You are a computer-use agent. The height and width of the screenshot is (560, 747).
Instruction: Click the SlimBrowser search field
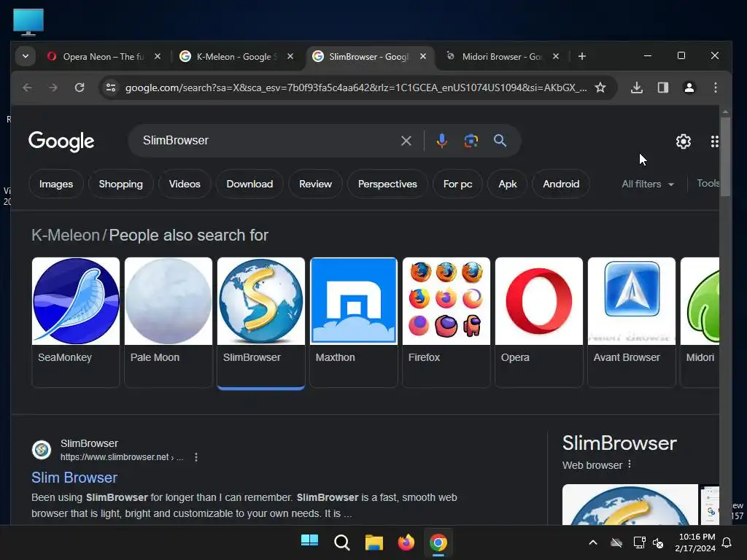pos(267,141)
